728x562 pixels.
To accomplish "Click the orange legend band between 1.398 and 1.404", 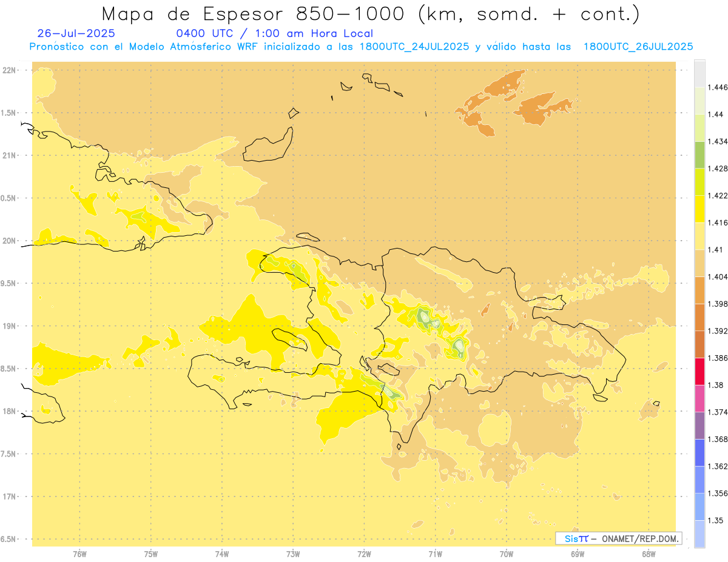I will pyautogui.click(x=699, y=290).
